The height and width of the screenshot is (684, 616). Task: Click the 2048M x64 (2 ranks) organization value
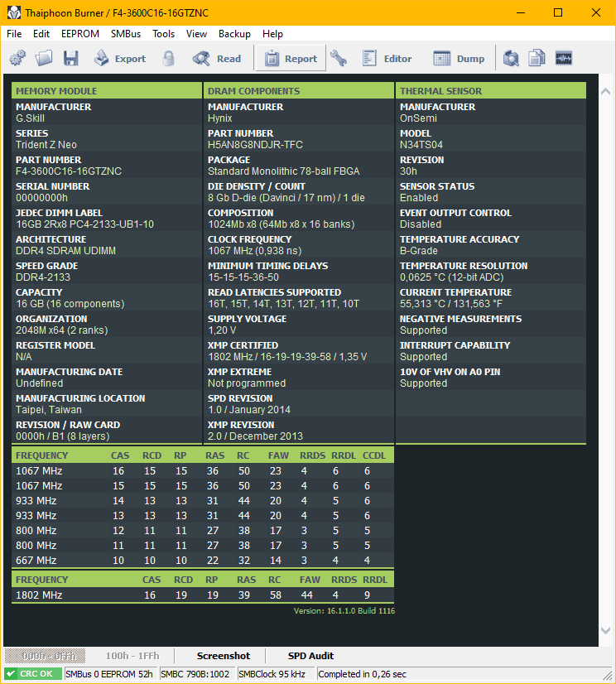[x=61, y=330]
